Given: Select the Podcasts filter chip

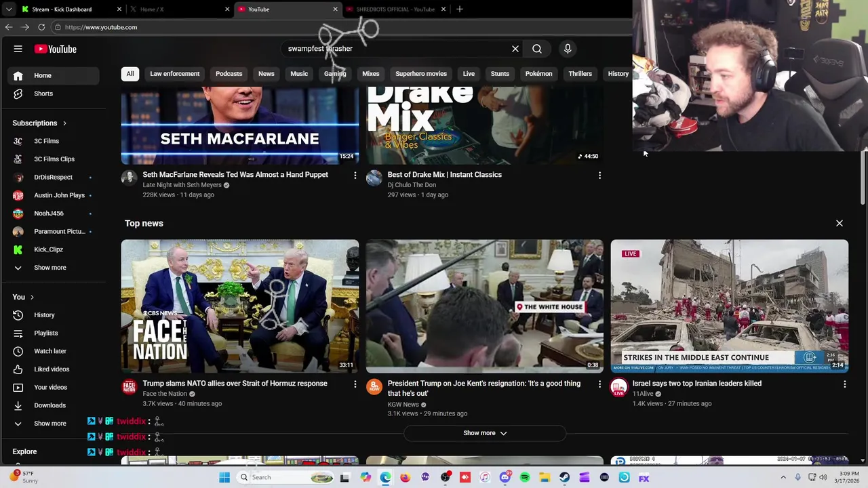Looking at the screenshot, I should click(229, 74).
